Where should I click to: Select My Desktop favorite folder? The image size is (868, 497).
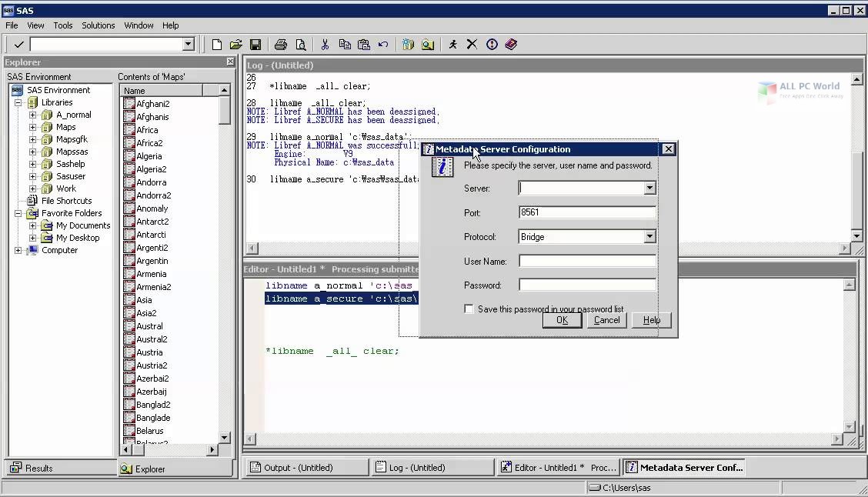pyautogui.click(x=78, y=238)
